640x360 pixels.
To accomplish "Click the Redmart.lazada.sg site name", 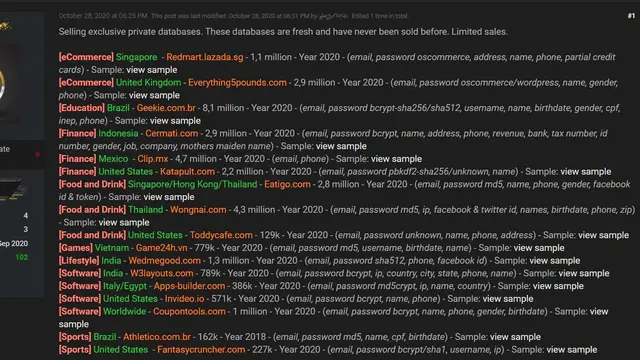I will click(204, 57).
